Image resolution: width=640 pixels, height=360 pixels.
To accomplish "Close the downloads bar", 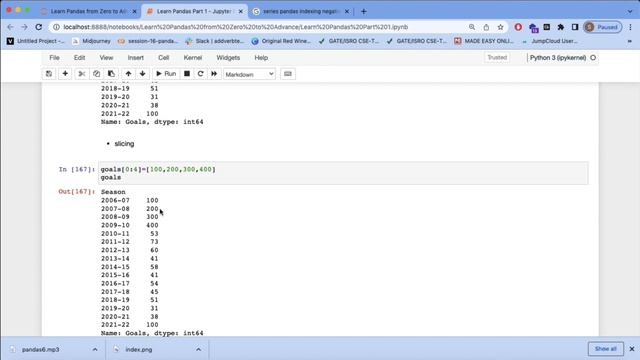I will click(x=632, y=349).
